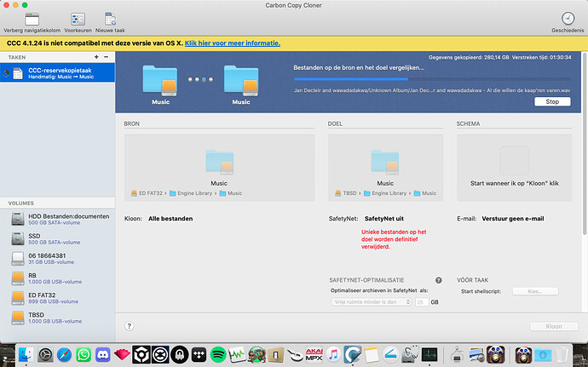Viewport: 588px width, 367px height.
Task: Open TIDAL from the dock
Action: point(199,354)
